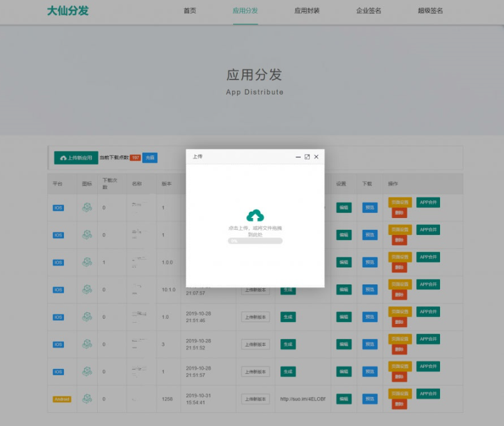Click version cell reading 10.1.0
Screen dimensions: 504x426
click(169, 290)
